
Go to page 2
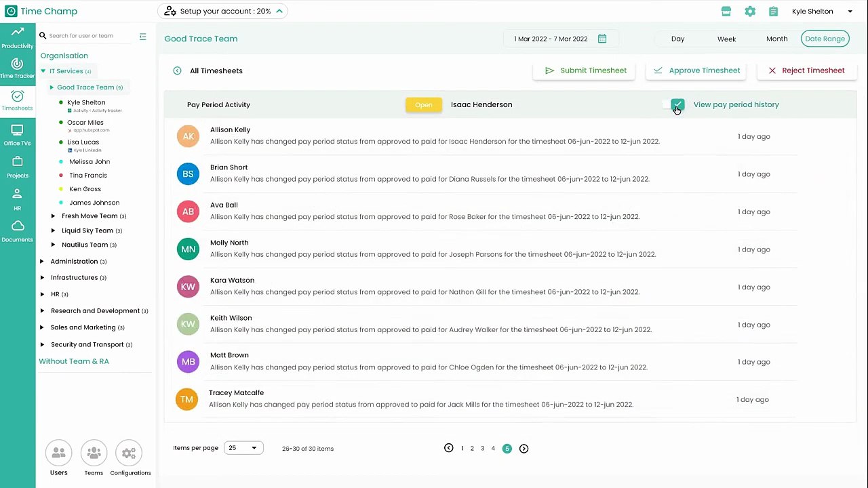(x=472, y=449)
